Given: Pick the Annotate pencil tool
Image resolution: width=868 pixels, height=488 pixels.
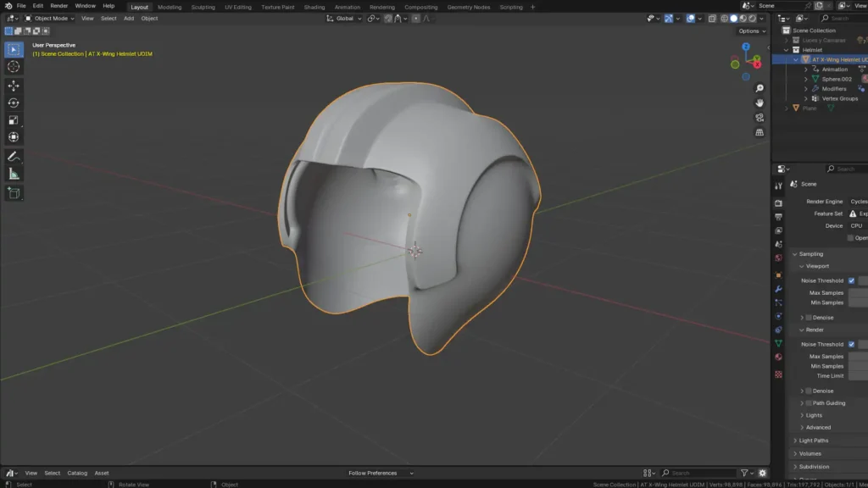Looking at the screenshot, I should pyautogui.click(x=14, y=157).
